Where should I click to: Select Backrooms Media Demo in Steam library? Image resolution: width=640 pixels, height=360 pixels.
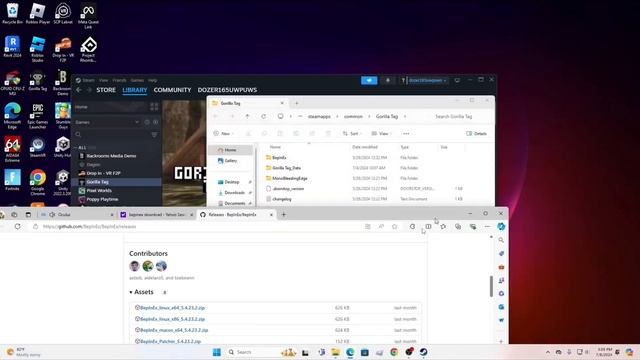[x=116, y=156]
